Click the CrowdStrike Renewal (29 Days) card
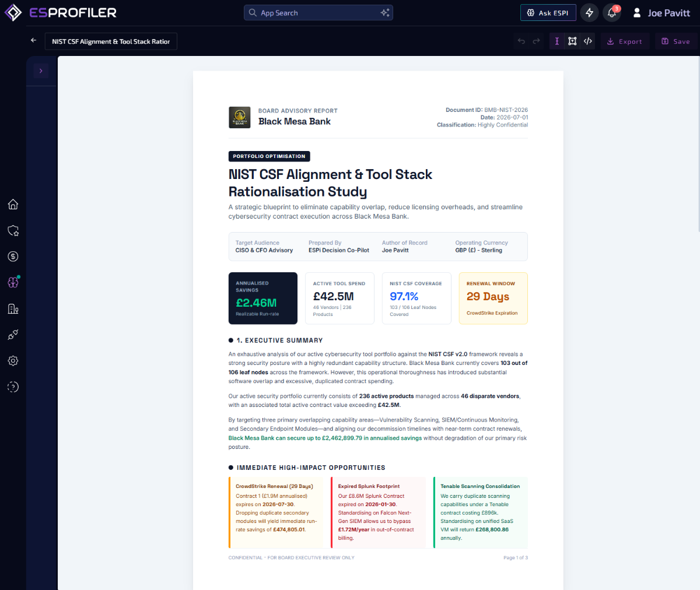The height and width of the screenshot is (590, 700). [276, 512]
